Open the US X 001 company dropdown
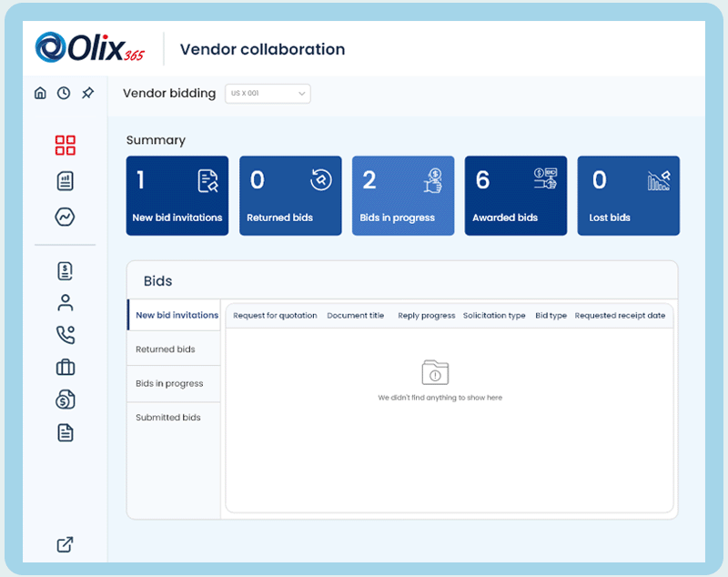 [x=267, y=93]
